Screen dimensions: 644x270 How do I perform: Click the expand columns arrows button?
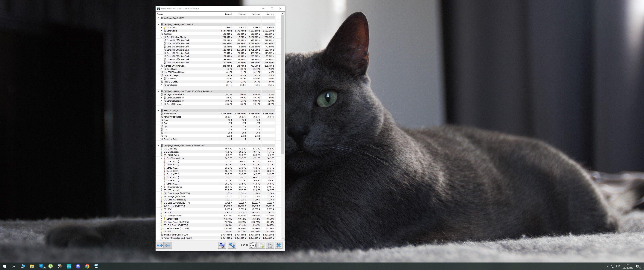coord(160,245)
